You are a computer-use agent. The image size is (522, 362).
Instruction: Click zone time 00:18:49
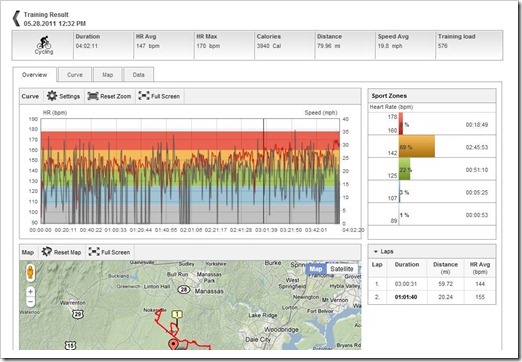coord(477,125)
